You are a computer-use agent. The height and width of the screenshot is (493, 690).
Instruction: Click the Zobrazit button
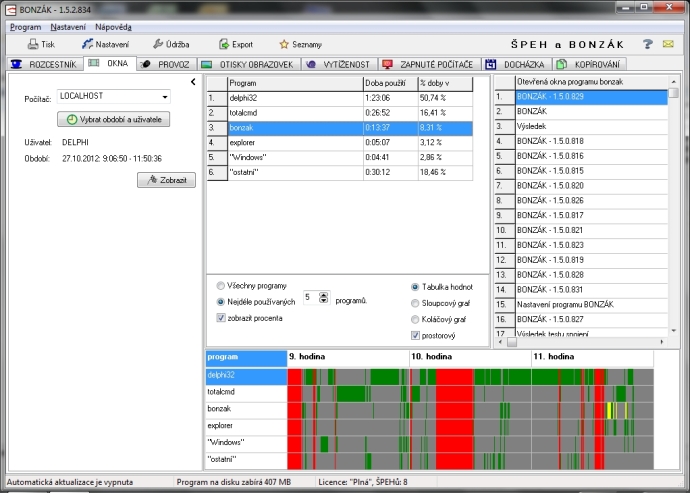click(x=166, y=180)
